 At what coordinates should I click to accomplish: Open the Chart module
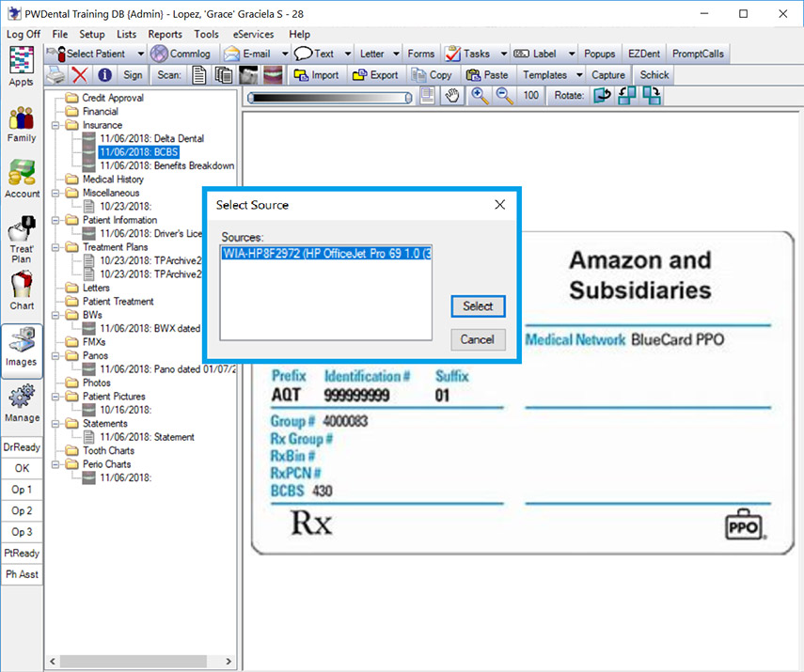(x=22, y=290)
